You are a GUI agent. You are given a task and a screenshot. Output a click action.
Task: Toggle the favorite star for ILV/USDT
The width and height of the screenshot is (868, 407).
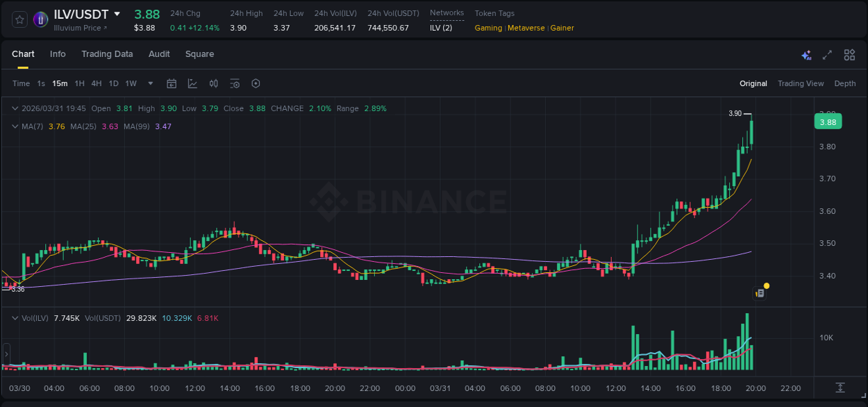(x=19, y=19)
